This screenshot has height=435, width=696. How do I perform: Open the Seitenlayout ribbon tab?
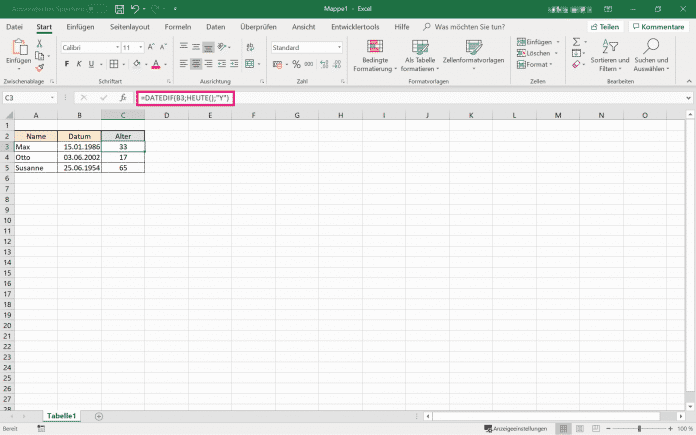132,27
